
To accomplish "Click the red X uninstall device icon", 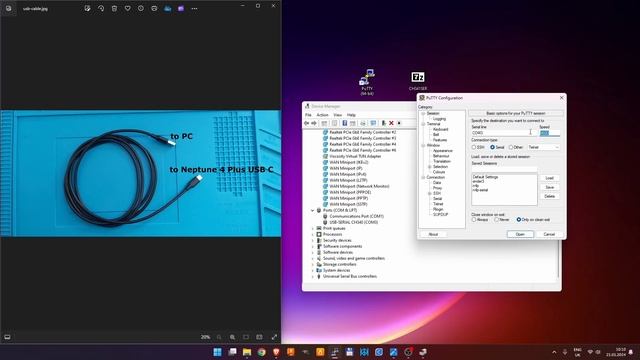I will pos(391,123).
